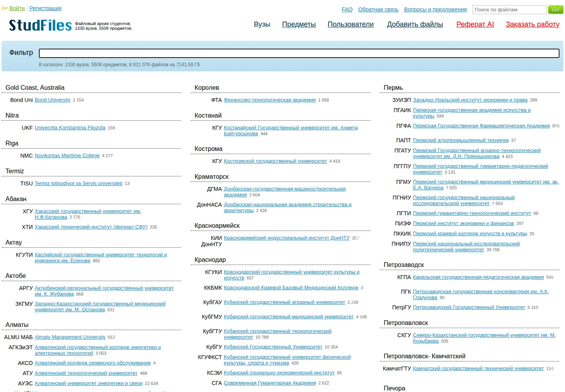The width and height of the screenshot is (565, 392).
Task: Open Пермский гуманитарно-технологический институт link
Action: coord(472,213)
